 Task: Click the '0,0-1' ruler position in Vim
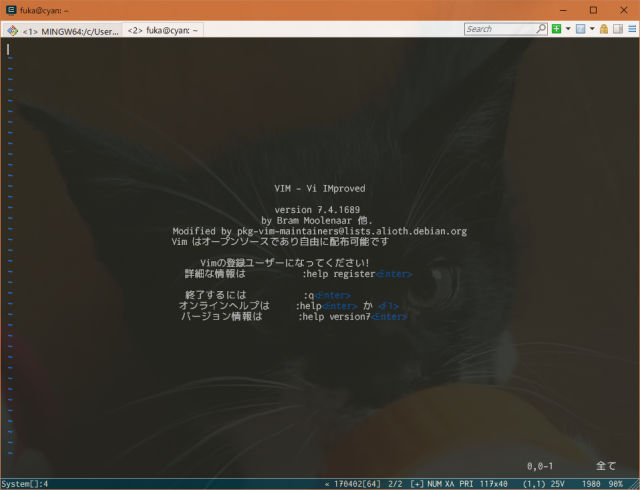click(x=540, y=466)
